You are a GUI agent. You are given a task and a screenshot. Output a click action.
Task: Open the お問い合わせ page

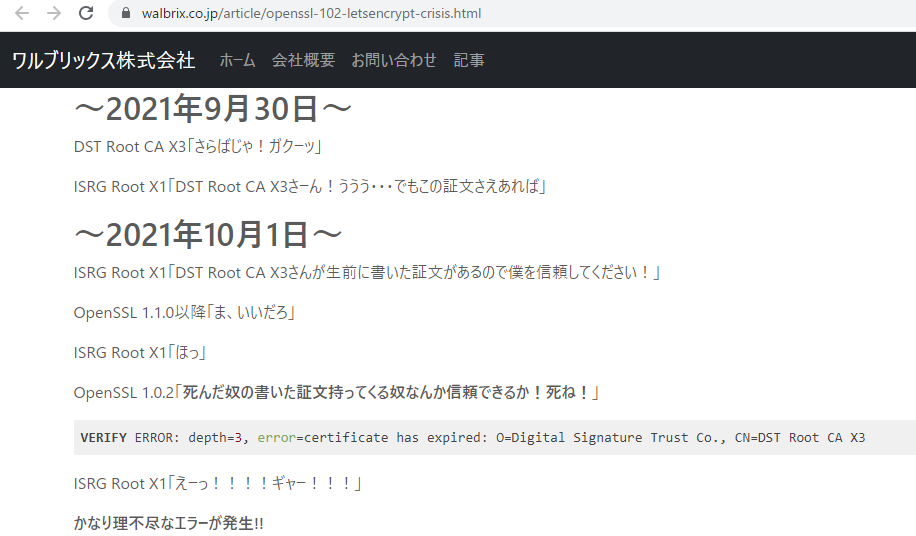coord(394,60)
